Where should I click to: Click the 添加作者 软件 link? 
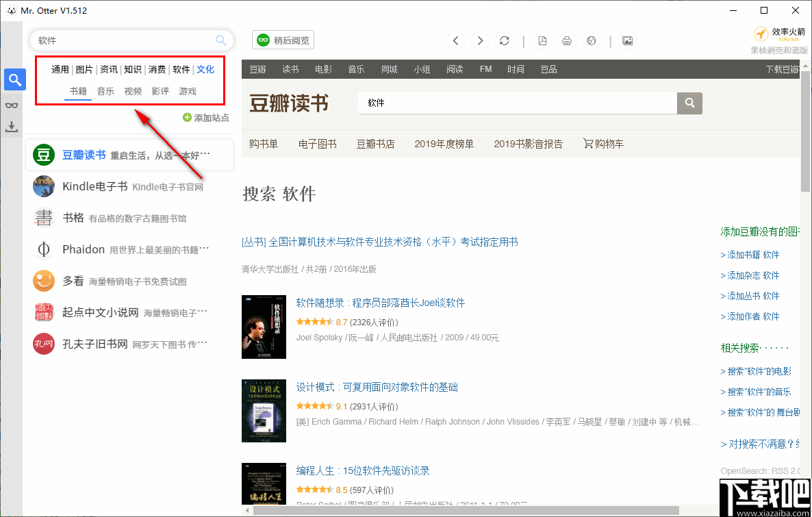750,316
